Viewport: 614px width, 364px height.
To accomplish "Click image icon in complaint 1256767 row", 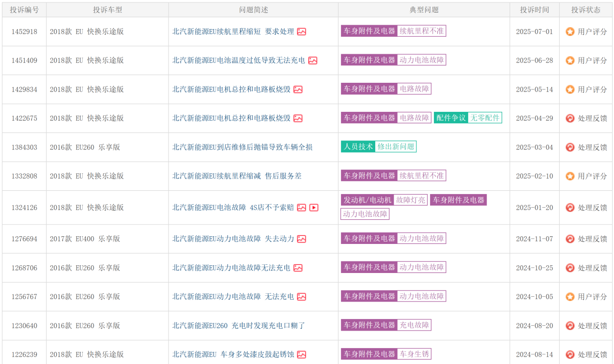I will click(301, 297).
